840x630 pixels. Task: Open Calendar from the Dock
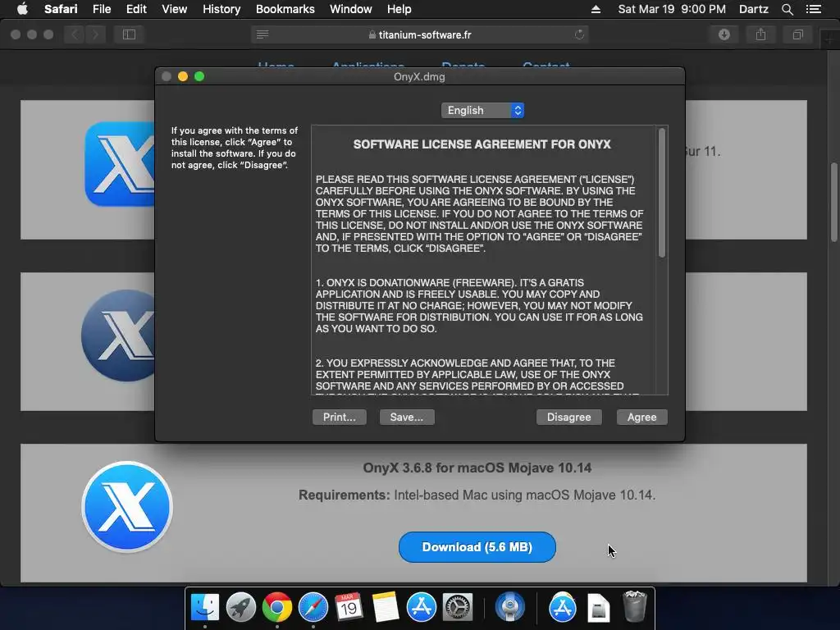pyautogui.click(x=349, y=608)
